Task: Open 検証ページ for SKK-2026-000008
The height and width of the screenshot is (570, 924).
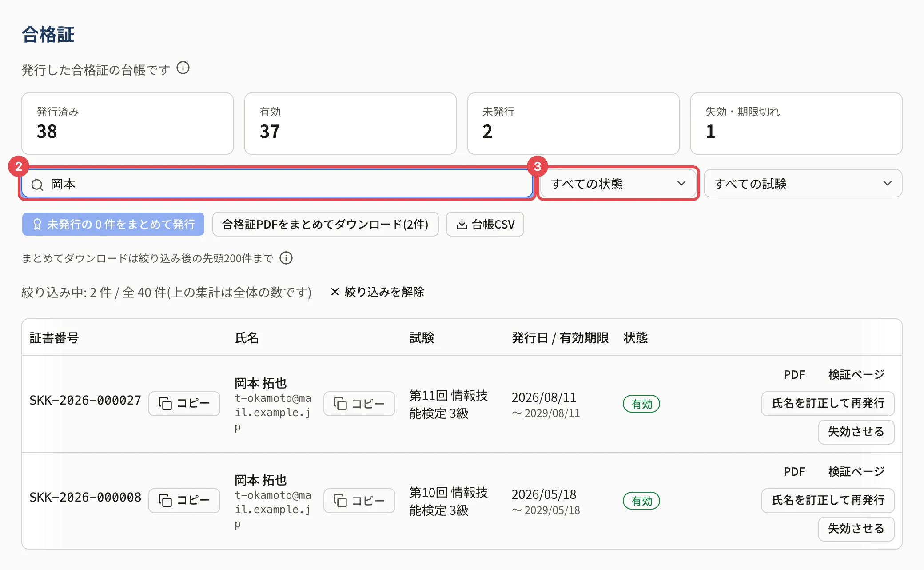Action: pos(856,472)
